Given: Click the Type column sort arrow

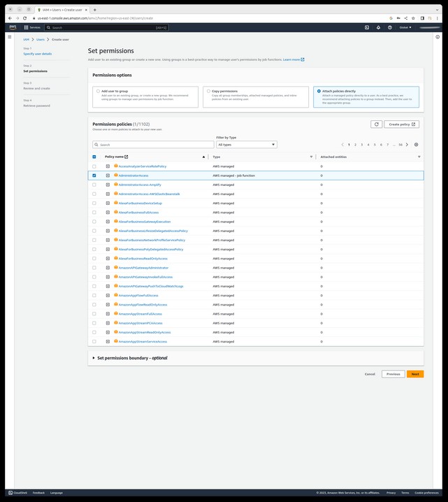Looking at the screenshot, I should coord(311,157).
